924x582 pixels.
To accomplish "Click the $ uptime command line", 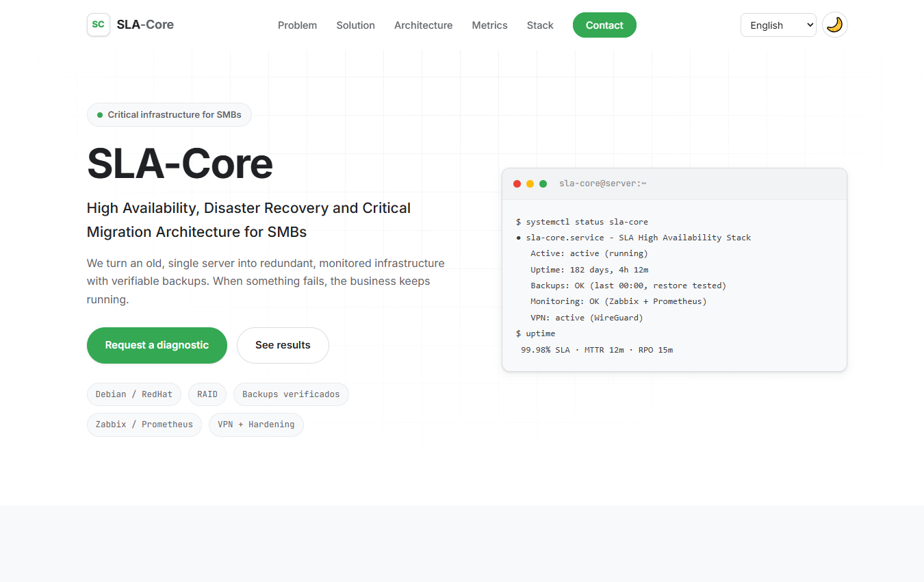I will click(536, 333).
